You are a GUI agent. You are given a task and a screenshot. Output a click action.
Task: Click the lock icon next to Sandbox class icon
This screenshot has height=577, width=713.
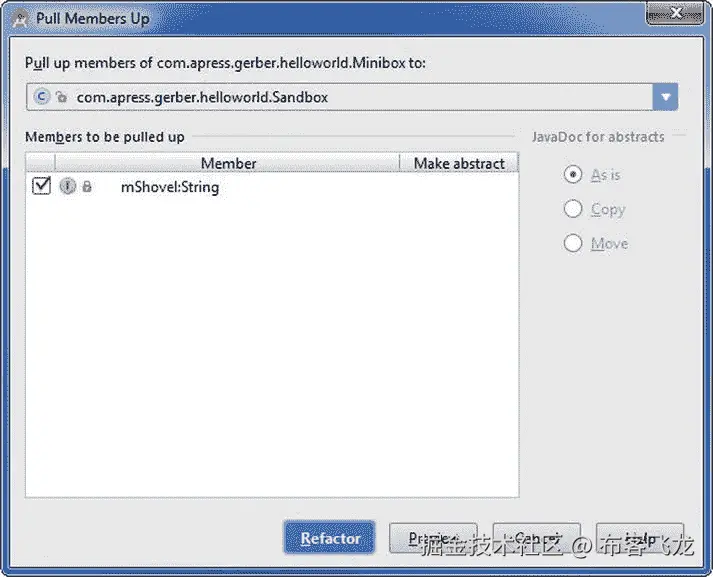coord(61,96)
